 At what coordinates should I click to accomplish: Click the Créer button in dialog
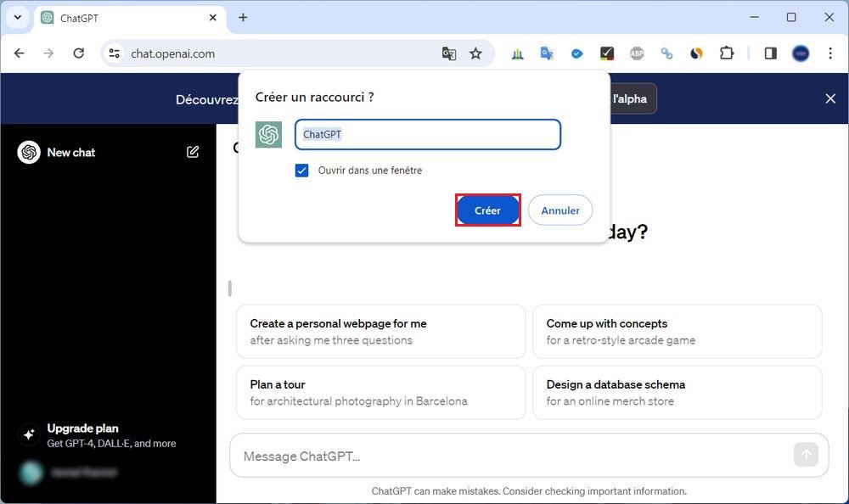click(x=487, y=210)
